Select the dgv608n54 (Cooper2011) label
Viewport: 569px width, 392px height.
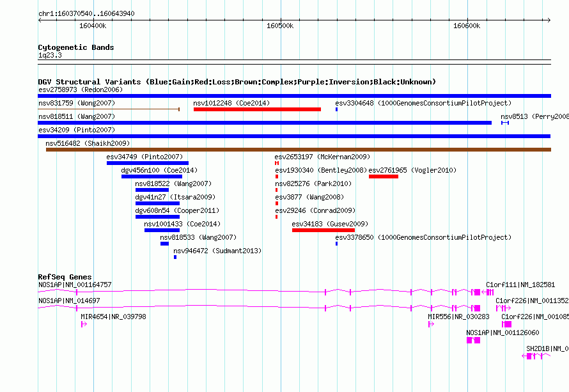click(177, 210)
